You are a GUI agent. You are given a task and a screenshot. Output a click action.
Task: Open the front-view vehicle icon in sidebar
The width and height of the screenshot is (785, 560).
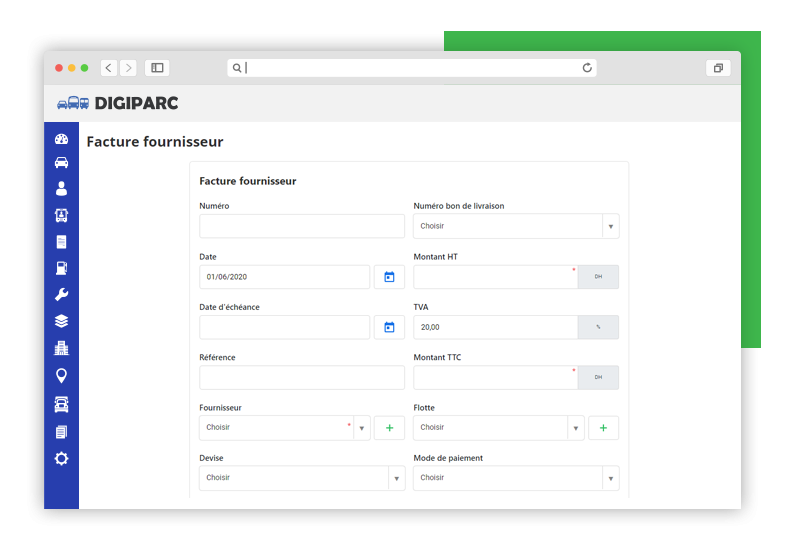click(x=62, y=404)
